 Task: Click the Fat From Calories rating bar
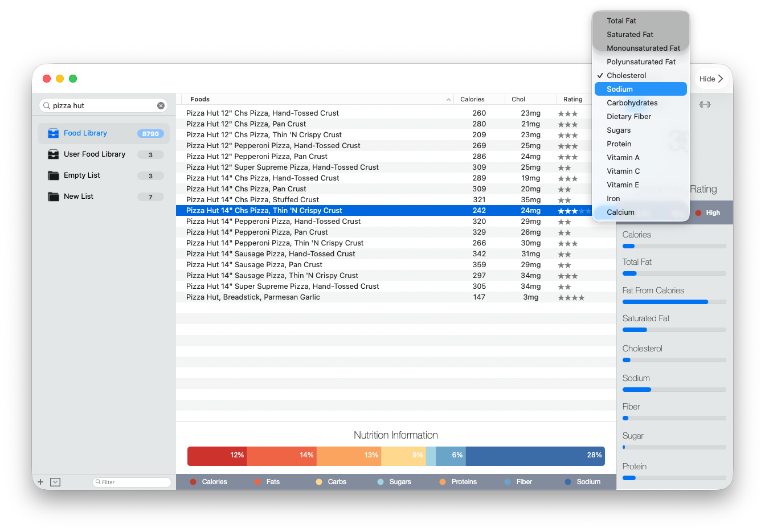pyautogui.click(x=674, y=302)
